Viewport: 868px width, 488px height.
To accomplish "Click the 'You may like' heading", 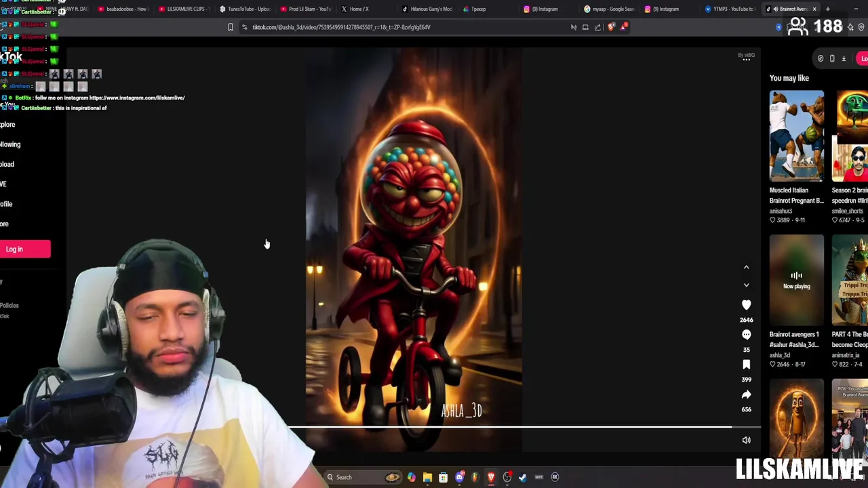I will pyautogui.click(x=789, y=78).
